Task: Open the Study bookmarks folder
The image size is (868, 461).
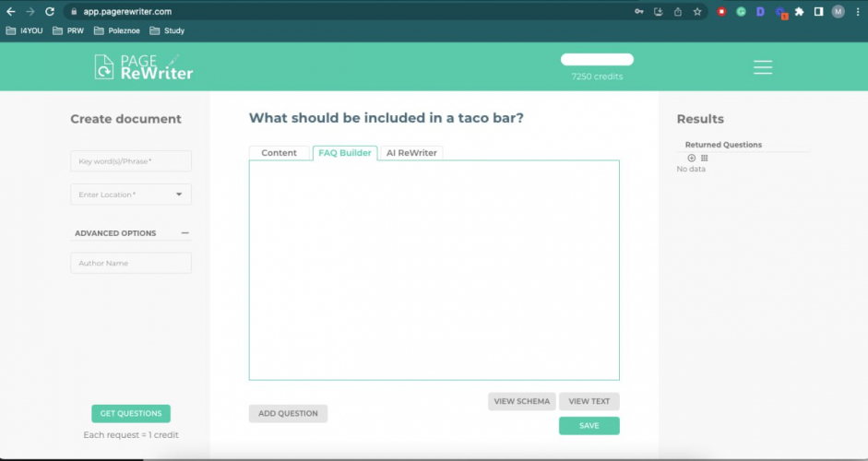Action: click(167, 31)
